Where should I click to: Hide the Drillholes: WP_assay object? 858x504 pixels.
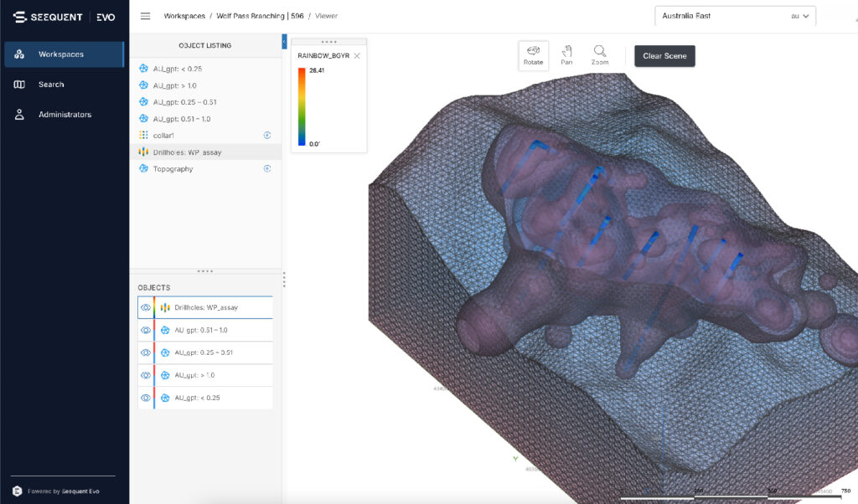146,307
